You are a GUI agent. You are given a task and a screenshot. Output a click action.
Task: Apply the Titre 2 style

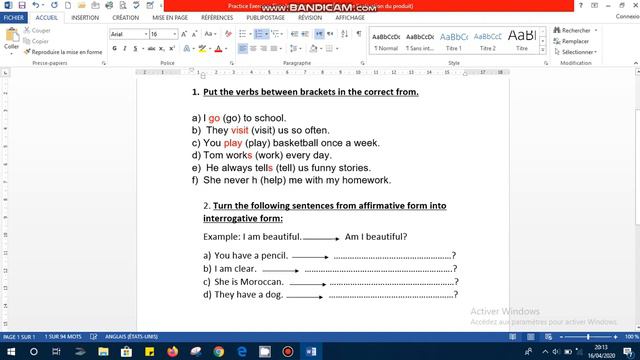487,41
